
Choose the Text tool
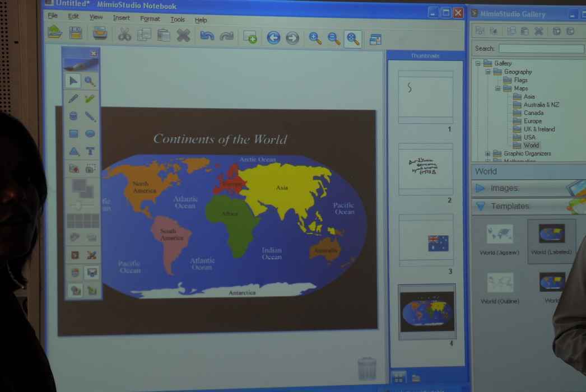[x=90, y=151]
